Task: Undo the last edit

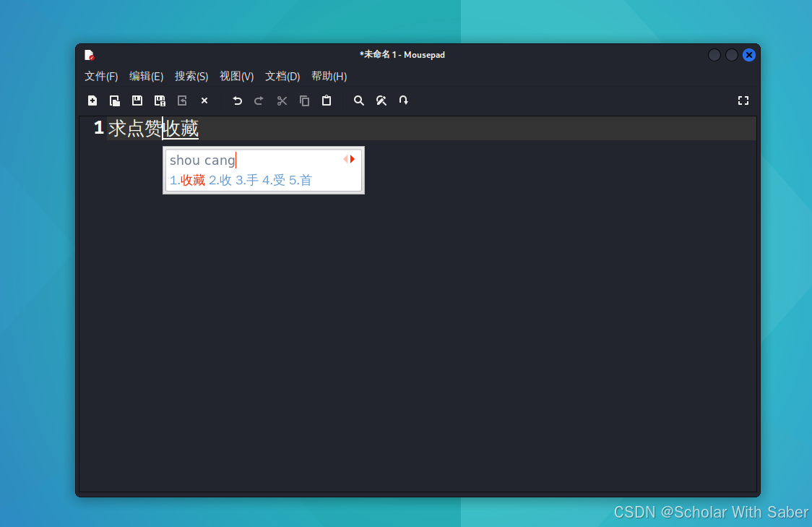Action: pos(237,100)
